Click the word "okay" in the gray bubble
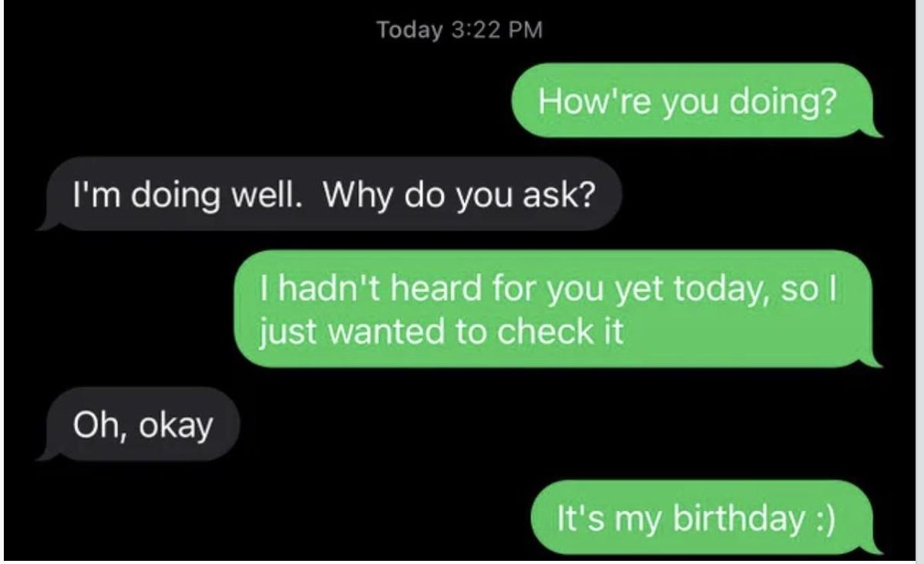 pyautogui.click(x=175, y=426)
